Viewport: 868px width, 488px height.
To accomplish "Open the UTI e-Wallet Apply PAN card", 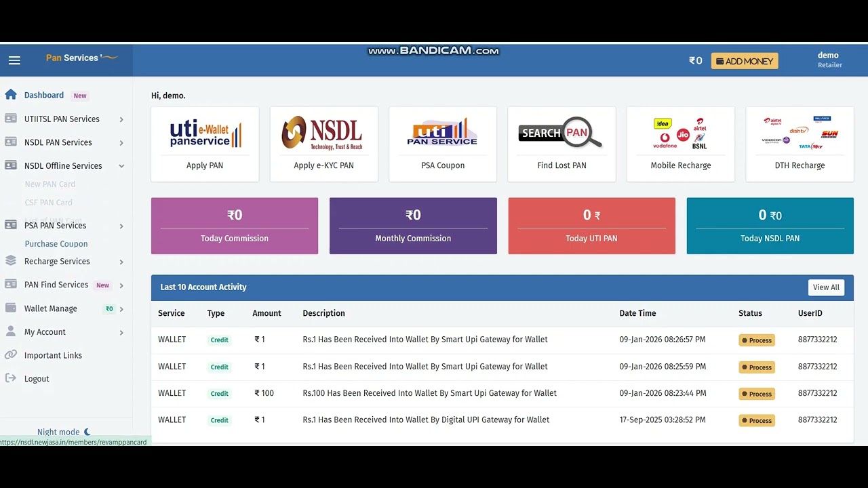I will (205, 144).
